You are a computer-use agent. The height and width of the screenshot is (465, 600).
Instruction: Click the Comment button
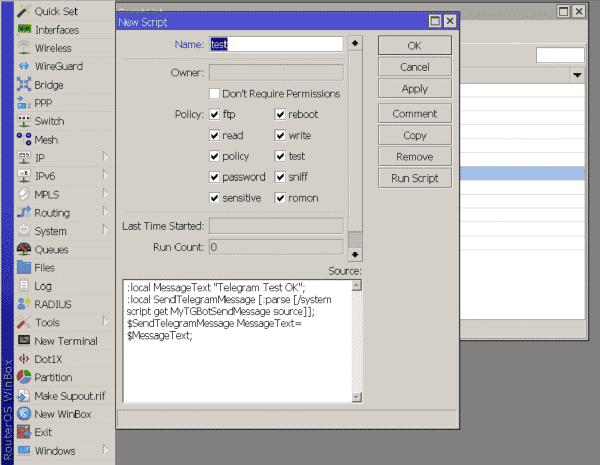(415, 114)
